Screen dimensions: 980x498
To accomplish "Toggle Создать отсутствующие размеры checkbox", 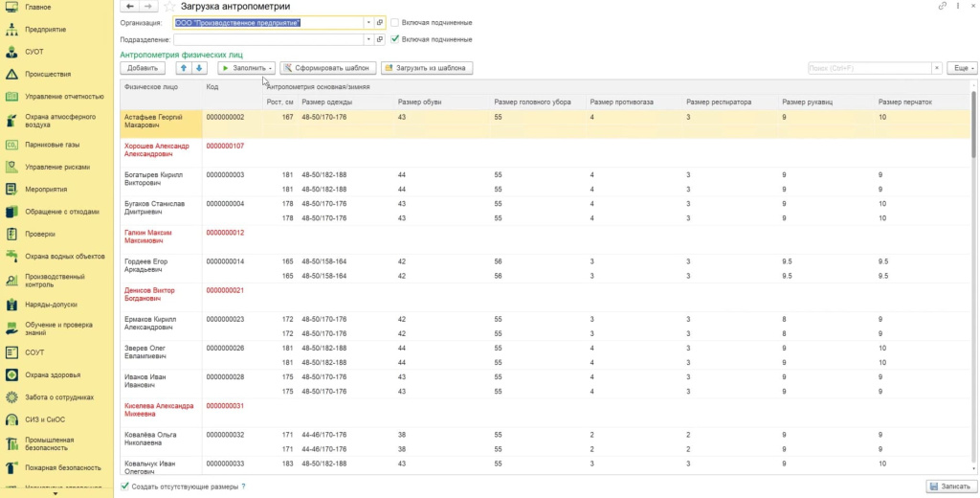I will tap(124, 487).
